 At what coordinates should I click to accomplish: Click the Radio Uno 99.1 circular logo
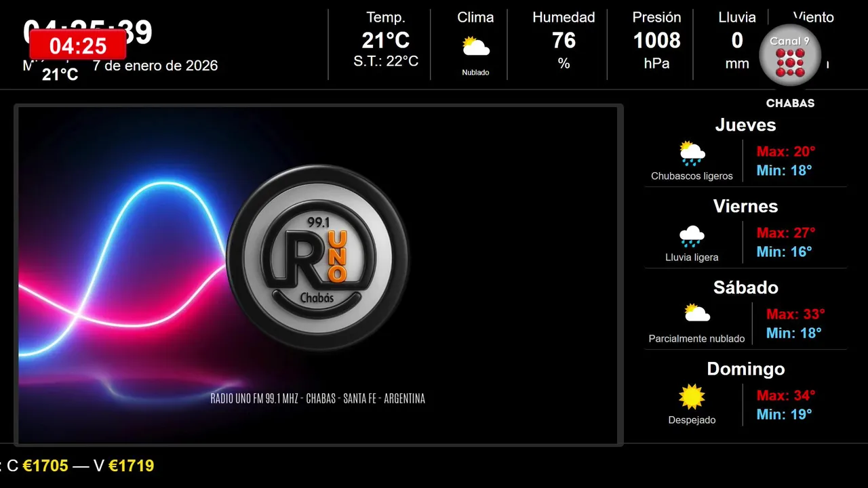tap(317, 257)
